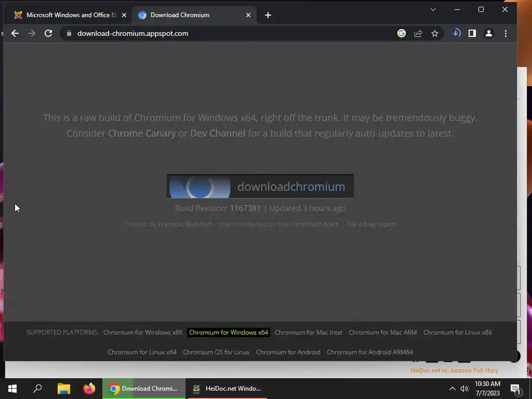Open the volume speaker control
The height and width of the screenshot is (399, 532).
click(x=464, y=389)
